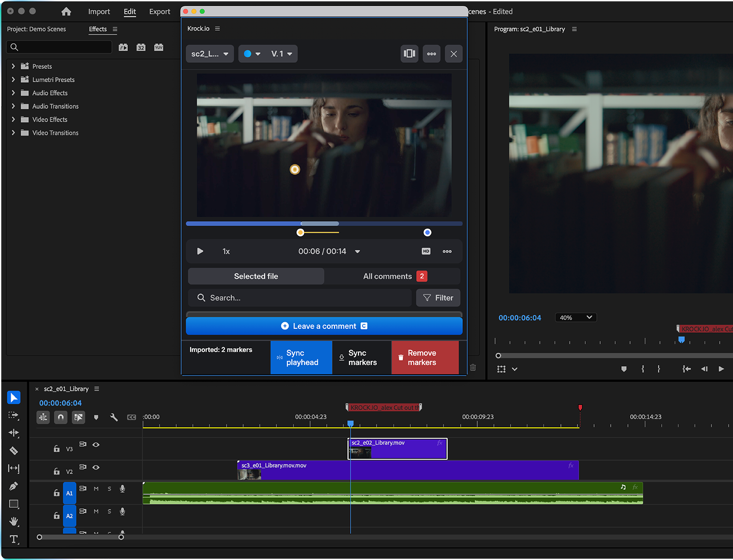Click the Add Marker icon in the Program monitor
The height and width of the screenshot is (560, 733).
point(624,368)
